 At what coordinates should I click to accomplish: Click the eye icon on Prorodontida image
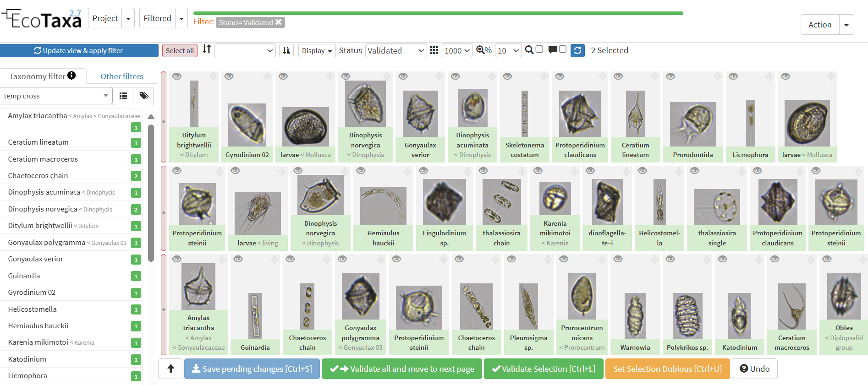pyautogui.click(x=670, y=76)
